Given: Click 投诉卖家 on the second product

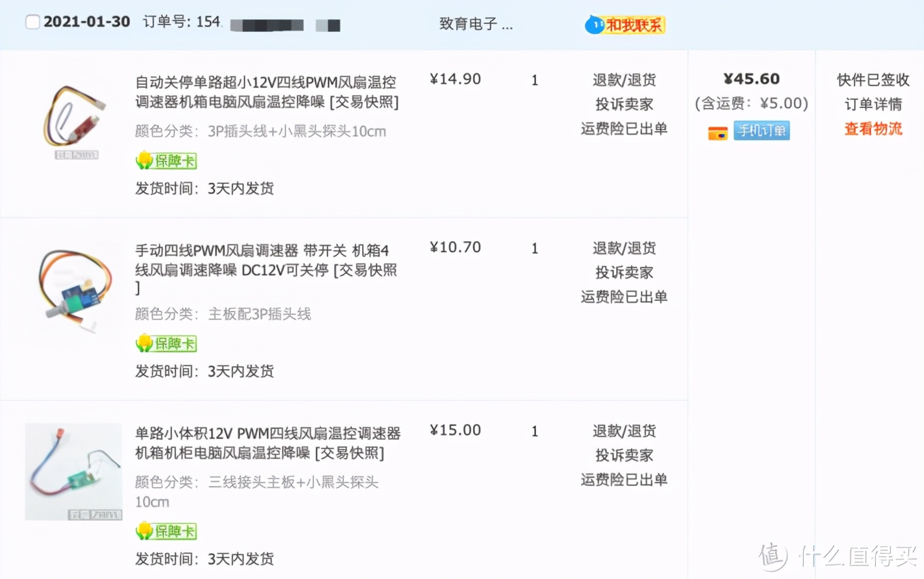Looking at the screenshot, I should (623, 273).
